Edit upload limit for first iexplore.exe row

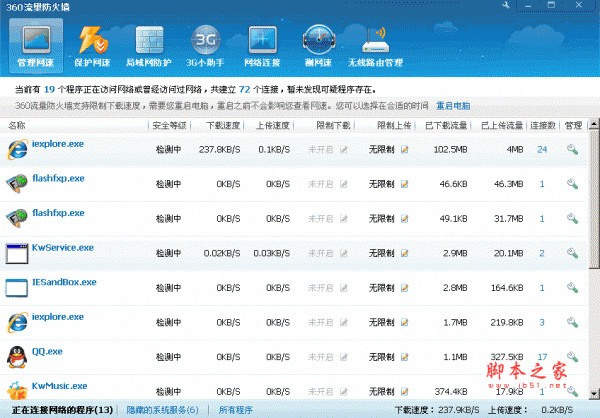click(405, 150)
